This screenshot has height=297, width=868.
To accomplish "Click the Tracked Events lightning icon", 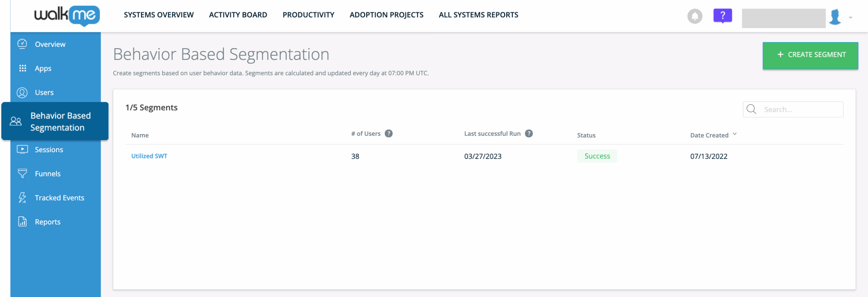I will pyautogui.click(x=22, y=198).
